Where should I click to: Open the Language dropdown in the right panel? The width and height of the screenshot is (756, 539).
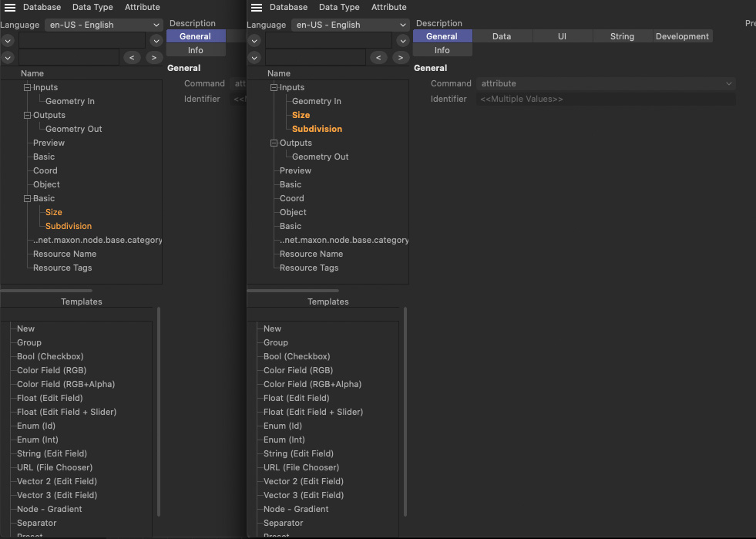350,25
